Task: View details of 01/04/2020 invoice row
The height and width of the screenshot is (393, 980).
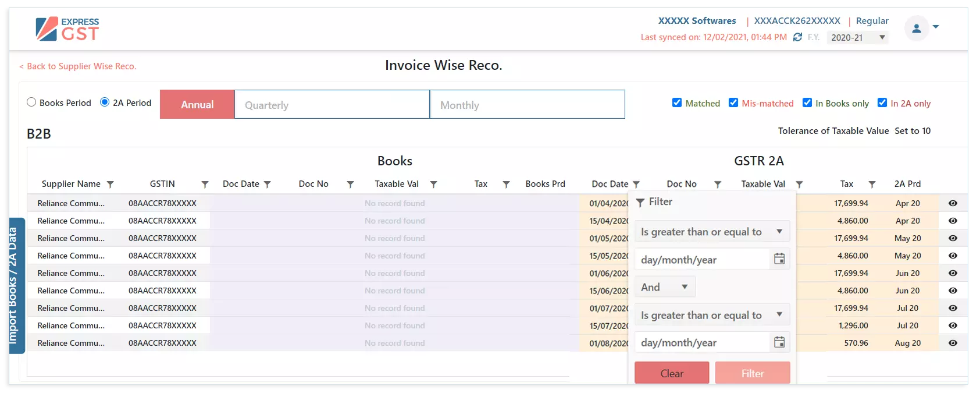Action: [953, 203]
